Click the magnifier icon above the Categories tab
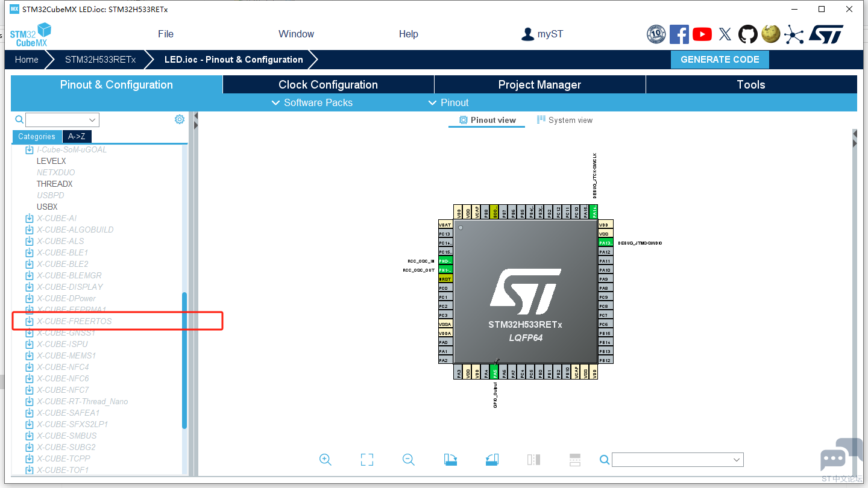 pos(19,119)
